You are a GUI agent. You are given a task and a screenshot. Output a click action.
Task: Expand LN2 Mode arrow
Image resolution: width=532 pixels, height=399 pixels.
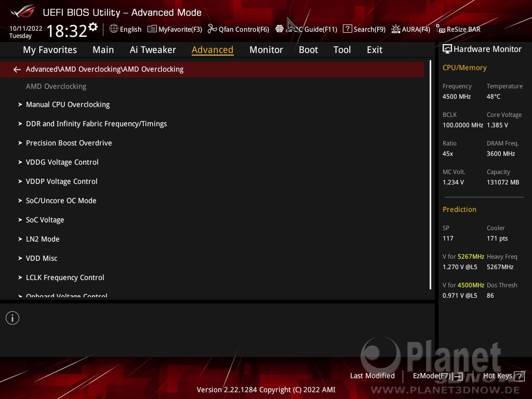20,239
